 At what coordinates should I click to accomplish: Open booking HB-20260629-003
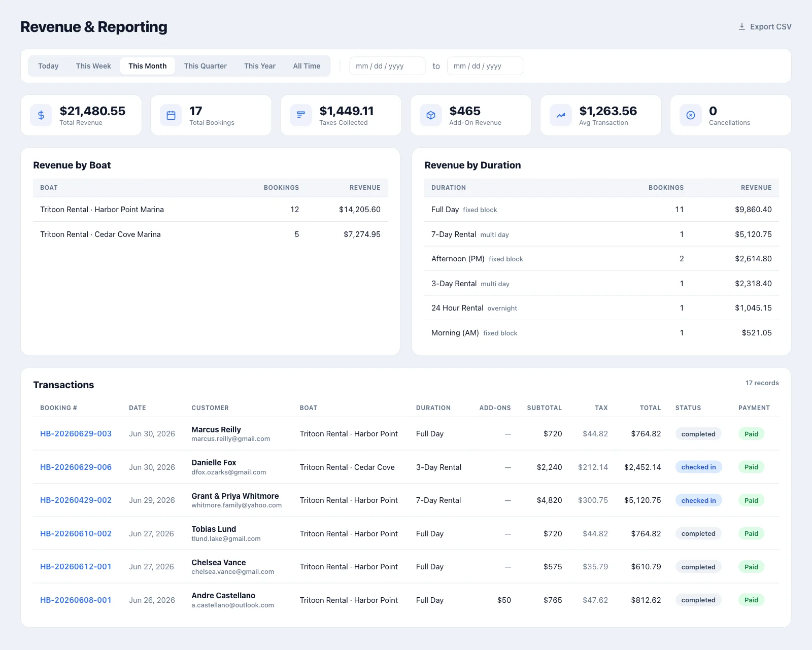[x=76, y=434]
